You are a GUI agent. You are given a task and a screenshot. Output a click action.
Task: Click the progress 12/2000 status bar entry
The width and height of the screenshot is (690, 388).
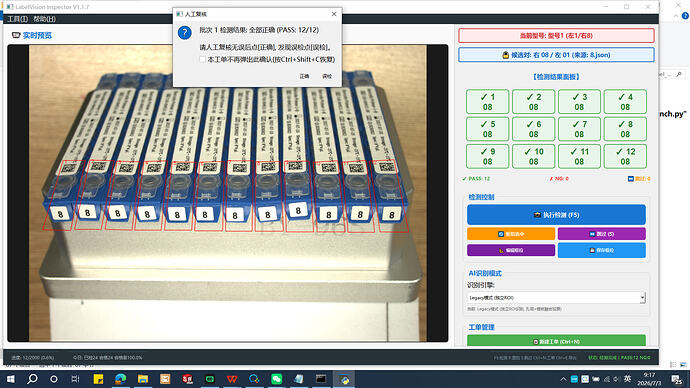click(x=33, y=358)
